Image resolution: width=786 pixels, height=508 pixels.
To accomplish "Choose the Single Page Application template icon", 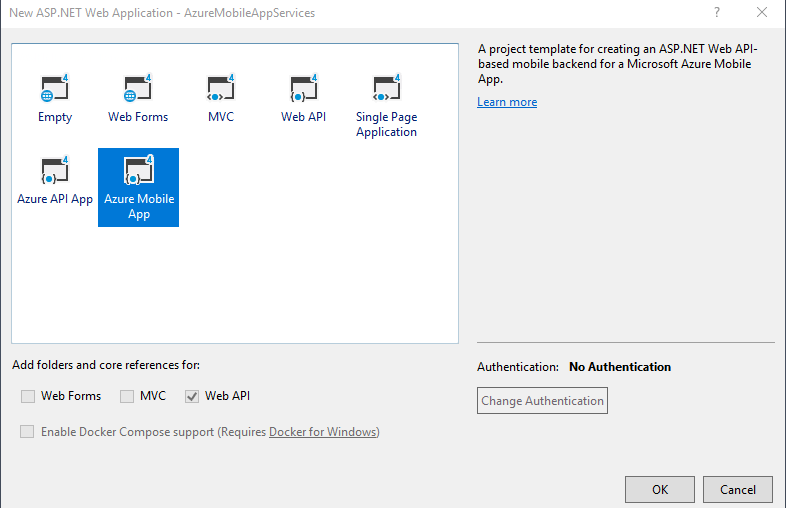I will 386,88.
